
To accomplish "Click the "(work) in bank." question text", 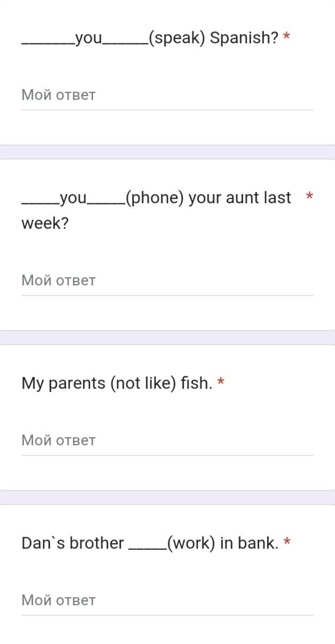I will (x=222, y=543).
